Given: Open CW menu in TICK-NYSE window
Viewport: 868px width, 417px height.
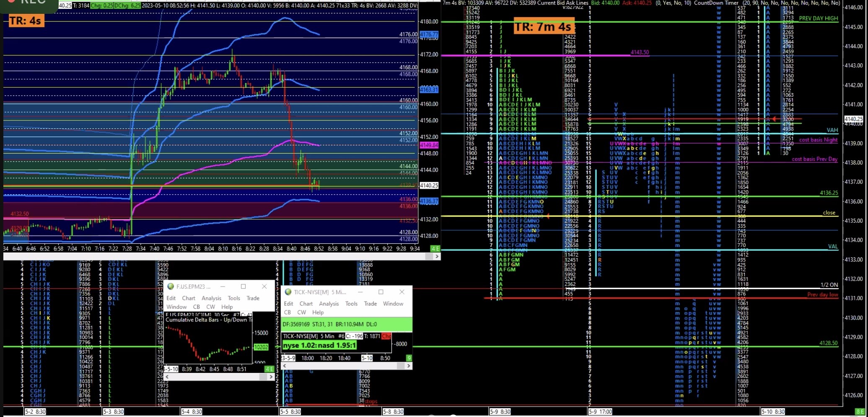Looking at the screenshot, I should pos(301,313).
